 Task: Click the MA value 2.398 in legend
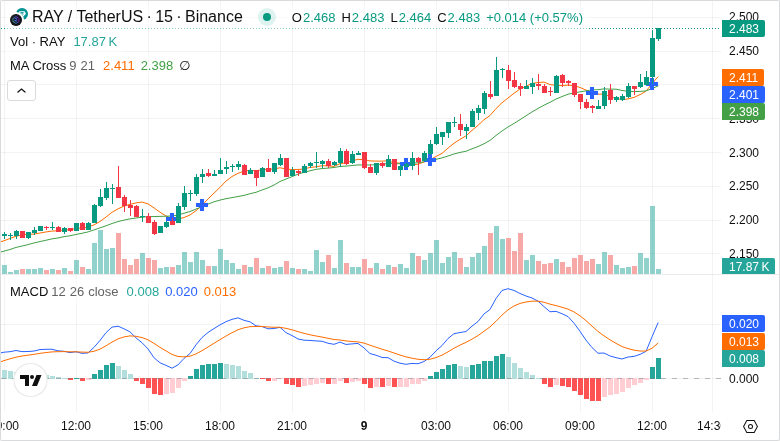tap(157, 66)
